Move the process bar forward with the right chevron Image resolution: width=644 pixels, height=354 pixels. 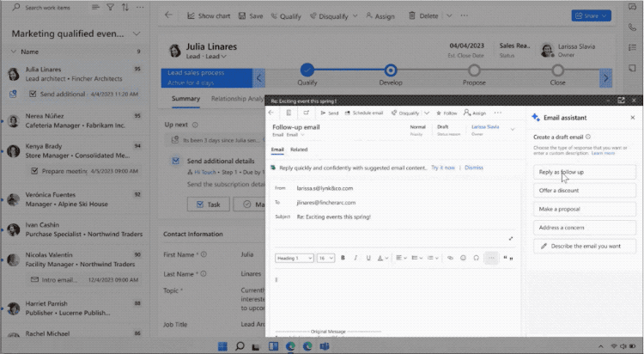point(606,77)
